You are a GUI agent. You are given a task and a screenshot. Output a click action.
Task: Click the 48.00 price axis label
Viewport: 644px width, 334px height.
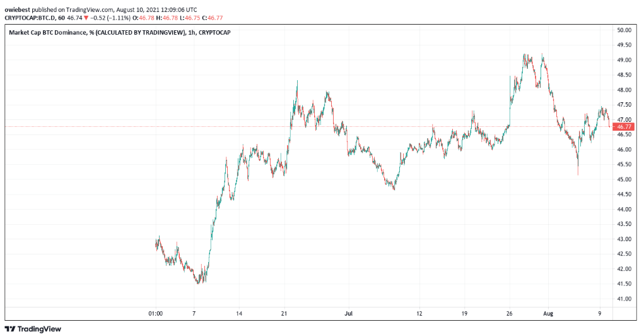[x=624, y=90]
